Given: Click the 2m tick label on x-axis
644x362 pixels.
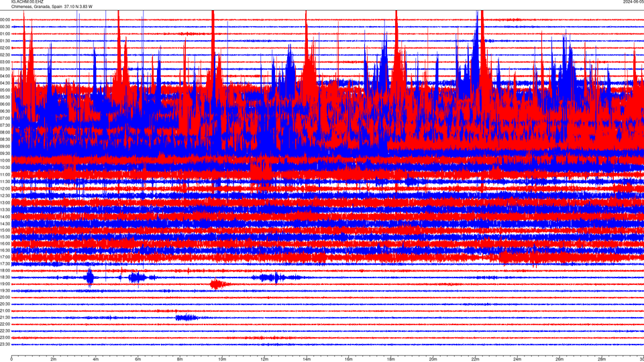Looking at the screenshot, I should (x=54, y=359).
